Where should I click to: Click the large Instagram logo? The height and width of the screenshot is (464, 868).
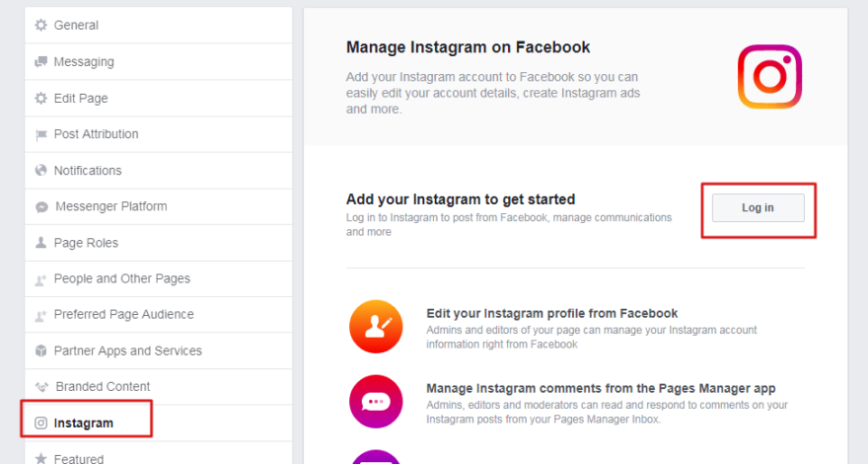(769, 76)
